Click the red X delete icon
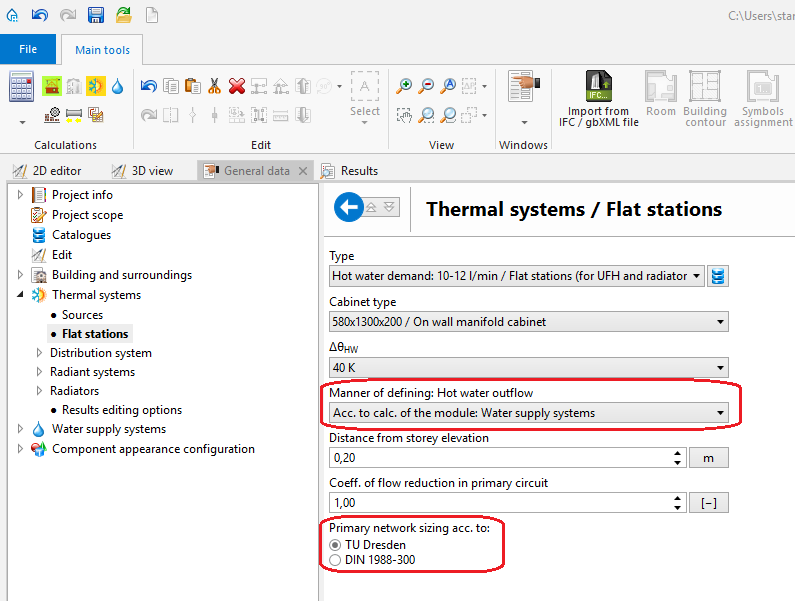Screen dimensions: 795x601 tap(237, 86)
